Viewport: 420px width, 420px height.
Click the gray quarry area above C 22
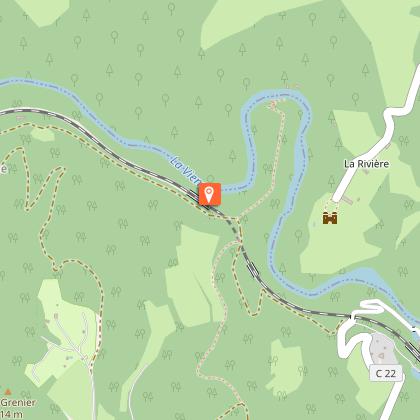(x=382, y=348)
